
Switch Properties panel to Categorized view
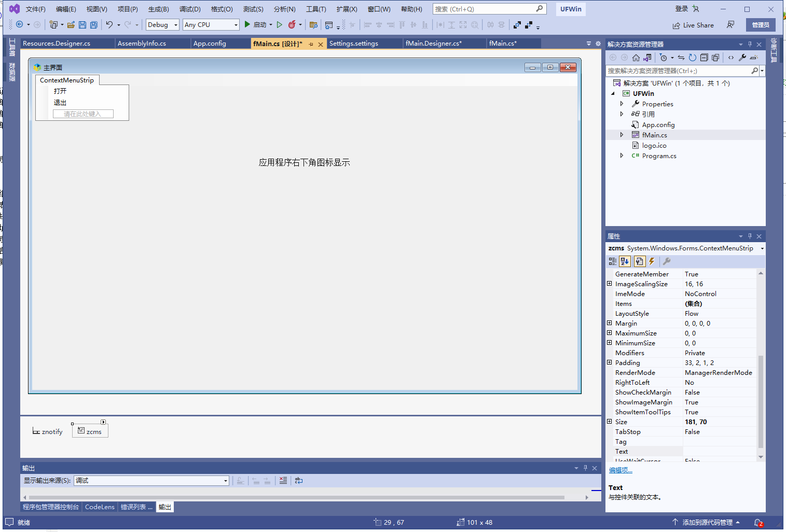click(x=613, y=261)
